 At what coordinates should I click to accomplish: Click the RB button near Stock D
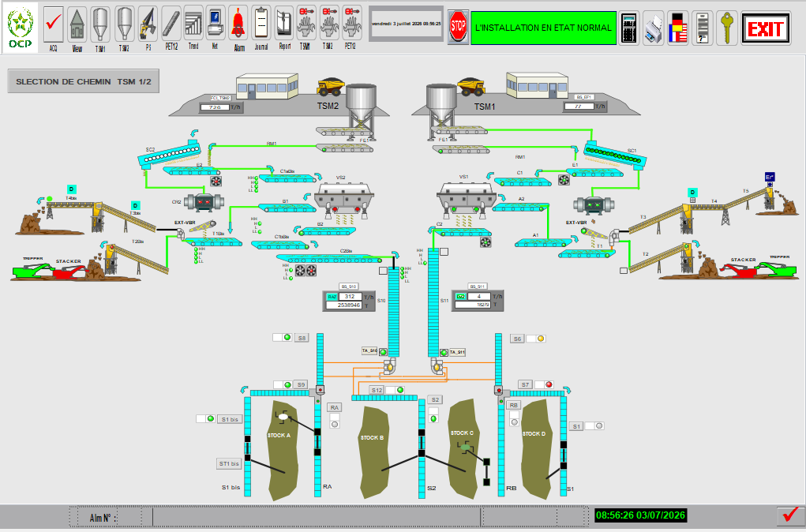pos(513,405)
